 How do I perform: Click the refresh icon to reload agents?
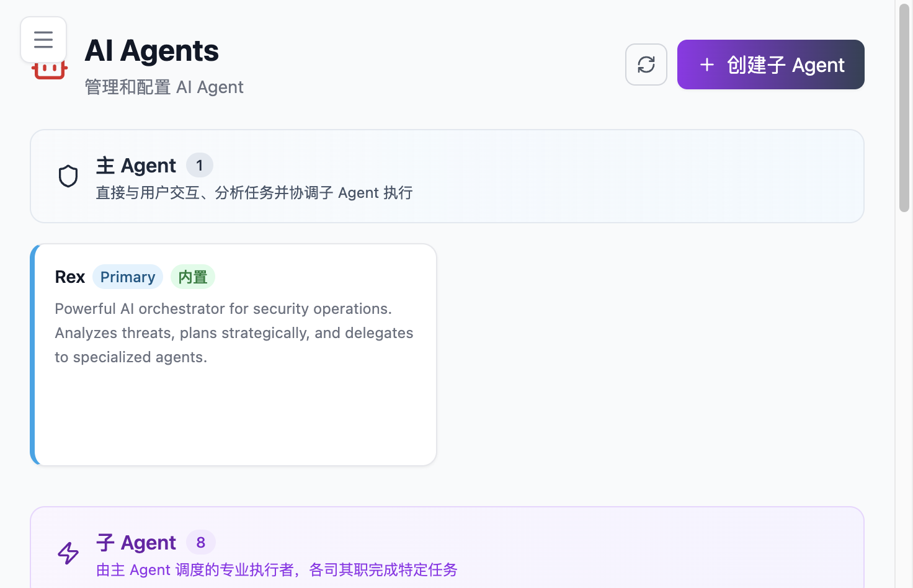point(646,65)
